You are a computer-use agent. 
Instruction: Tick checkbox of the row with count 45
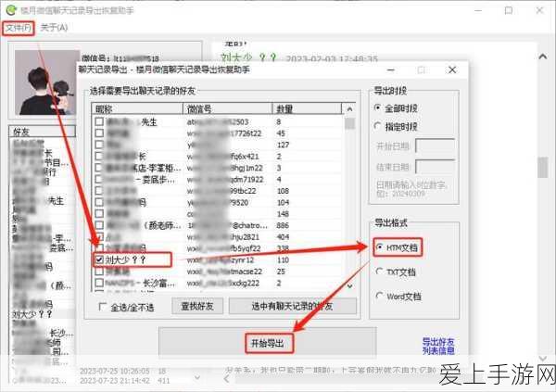(x=99, y=133)
